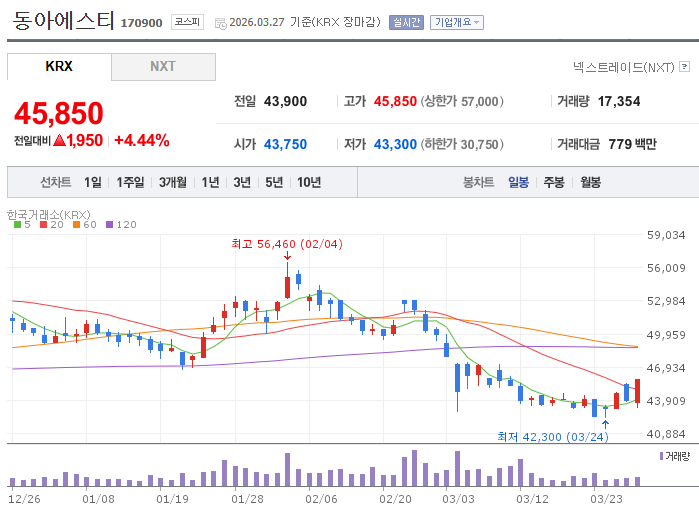The width and height of the screenshot is (699, 509).
Task: Click the red up-triangle beside 1,950
Action: 59,141
